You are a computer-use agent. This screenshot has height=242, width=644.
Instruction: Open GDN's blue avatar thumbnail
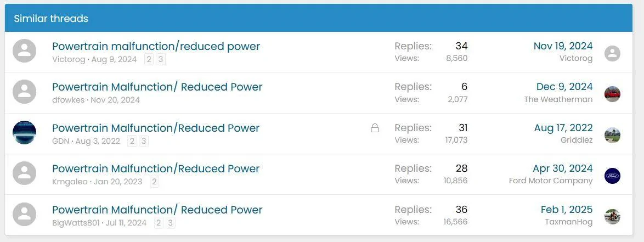[x=24, y=133]
